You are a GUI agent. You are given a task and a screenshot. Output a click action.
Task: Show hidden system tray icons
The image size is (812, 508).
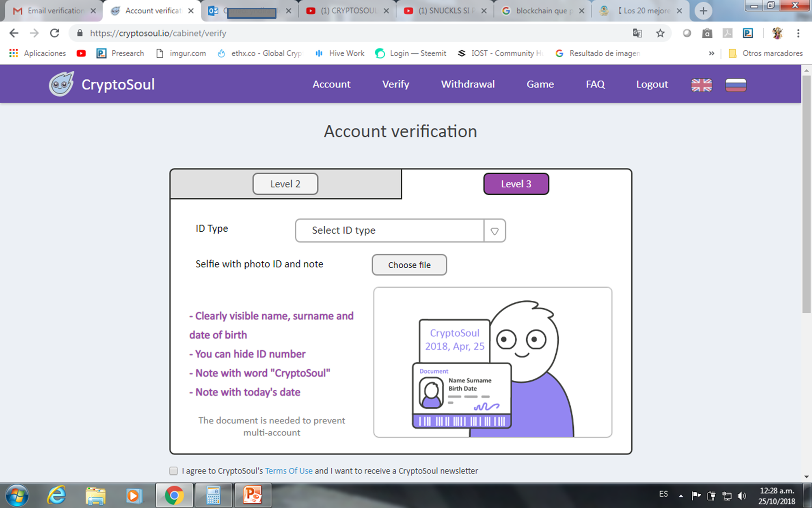pyautogui.click(x=681, y=495)
